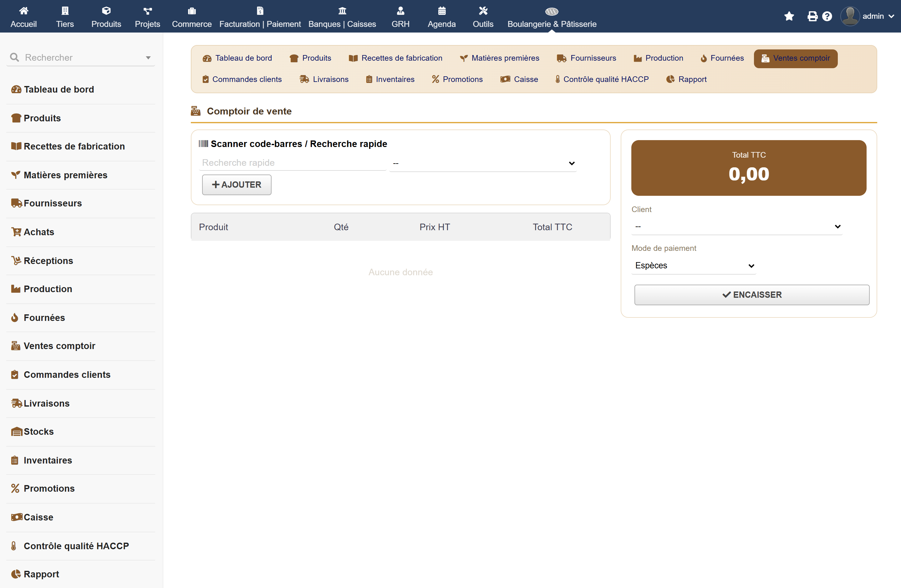Click the AJOUTER button
Image resolution: width=901 pixels, height=588 pixels.
pyautogui.click(x=237, y=184)
